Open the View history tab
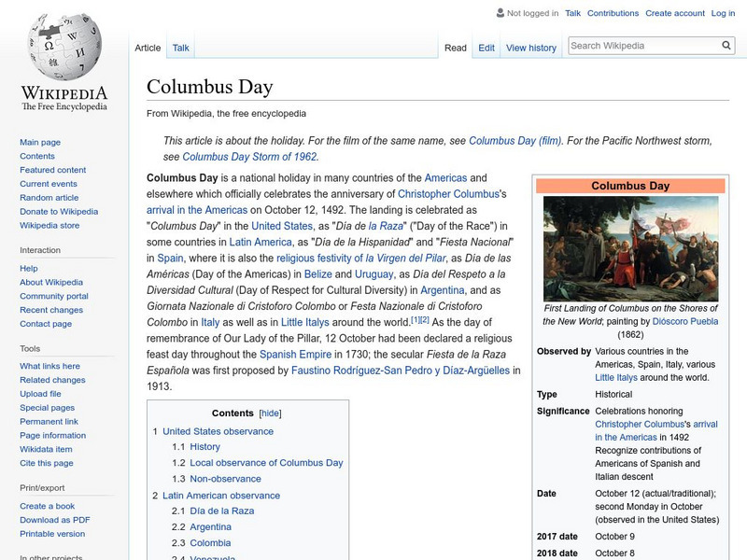 pyautogui.click(x=530, y=47)
